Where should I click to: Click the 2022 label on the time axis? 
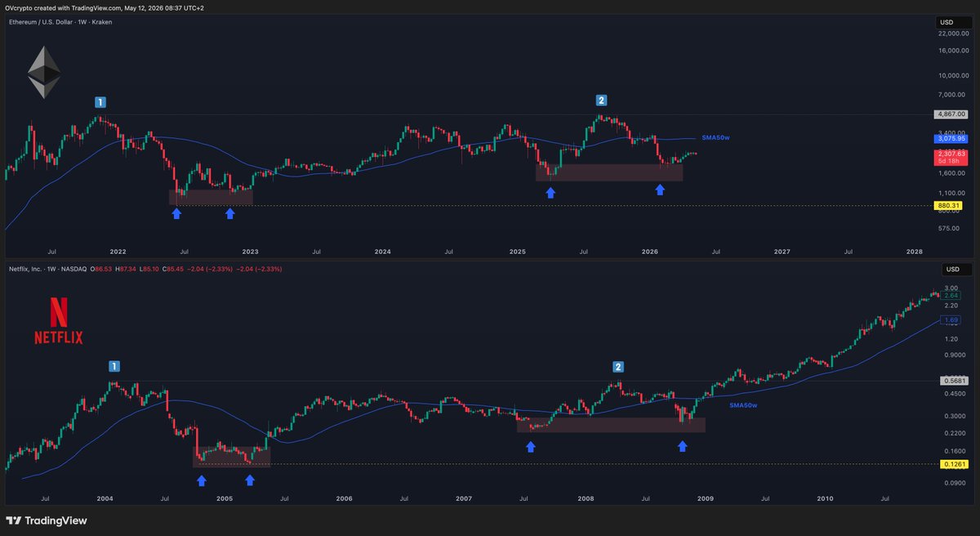click(118, 252)
